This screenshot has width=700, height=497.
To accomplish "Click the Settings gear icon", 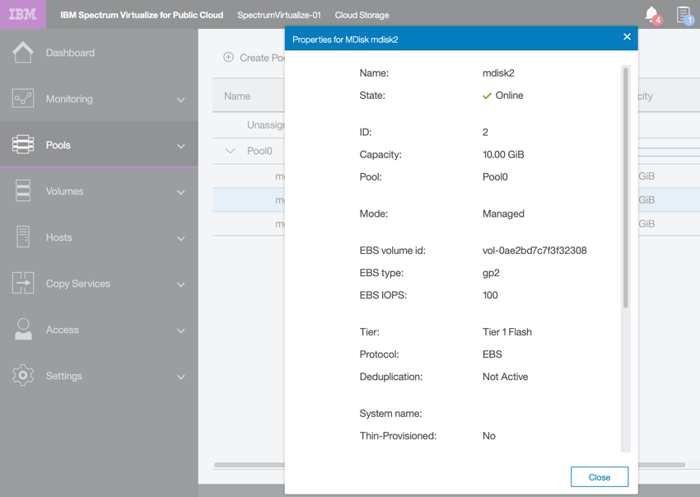I will pos(23,376).
